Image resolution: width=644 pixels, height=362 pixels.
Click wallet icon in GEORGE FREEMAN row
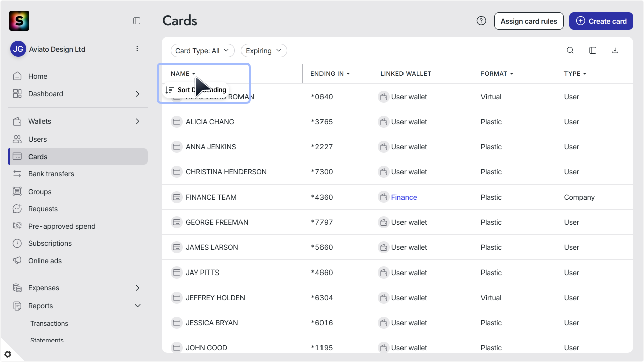tap(383, 222)
